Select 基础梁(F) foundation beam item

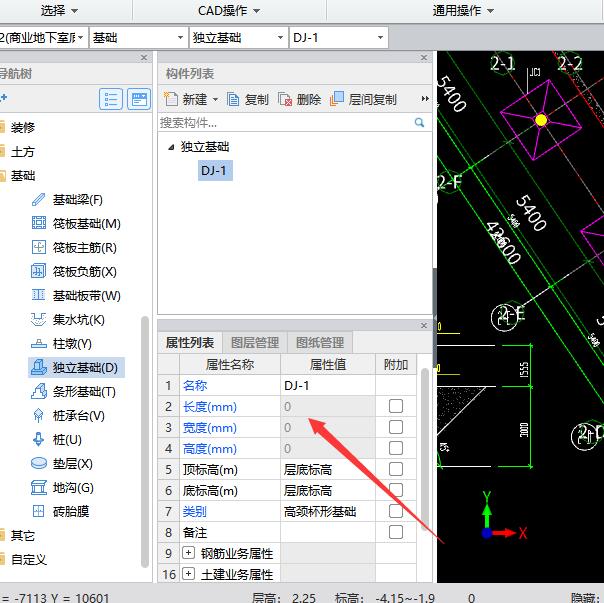(67, 200)
